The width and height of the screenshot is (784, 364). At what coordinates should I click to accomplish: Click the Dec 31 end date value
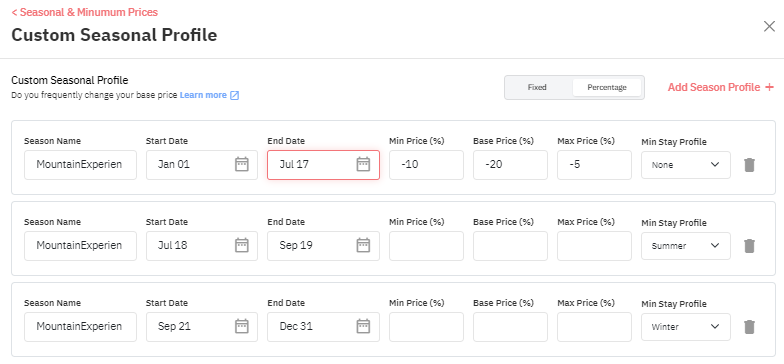(x=296, y=326)
